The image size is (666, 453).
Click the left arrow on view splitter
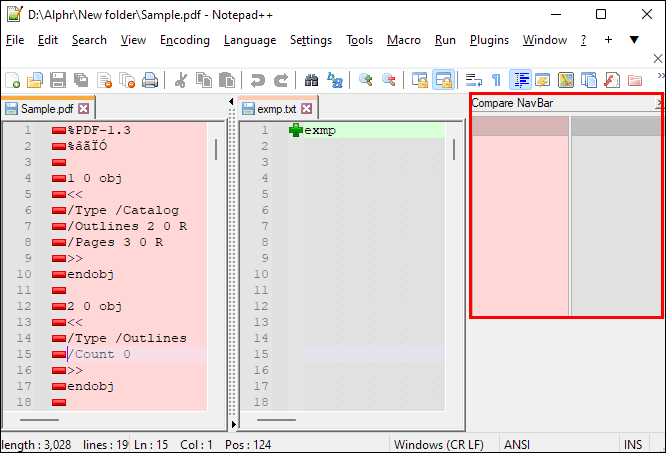pos(231,101)
